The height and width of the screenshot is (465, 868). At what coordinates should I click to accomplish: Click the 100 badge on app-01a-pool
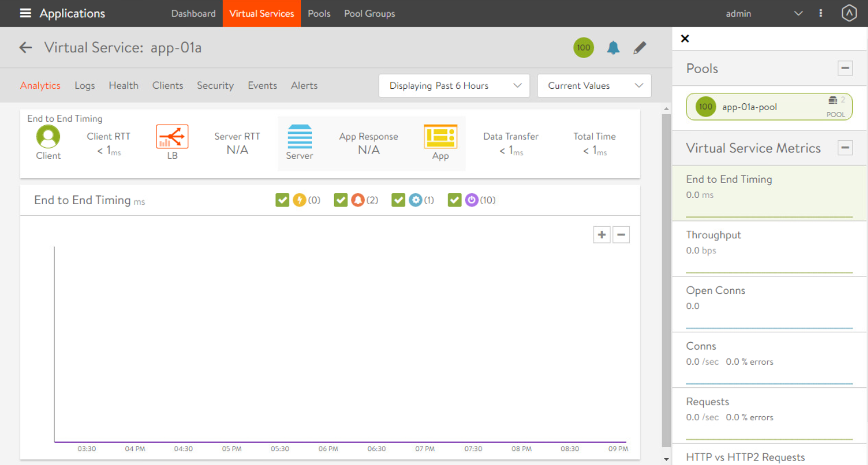coord(705,107)
